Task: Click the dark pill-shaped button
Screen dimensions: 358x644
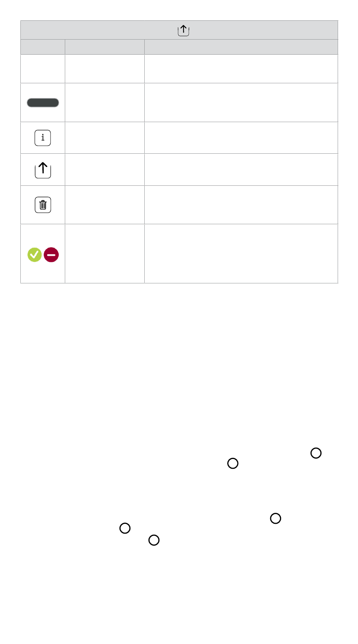Action: 43,102
